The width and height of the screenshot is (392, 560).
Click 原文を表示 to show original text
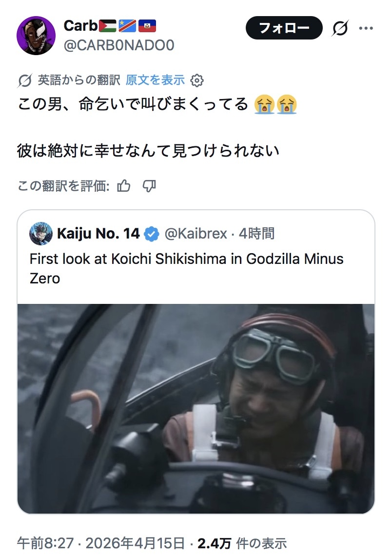point(155,80)
